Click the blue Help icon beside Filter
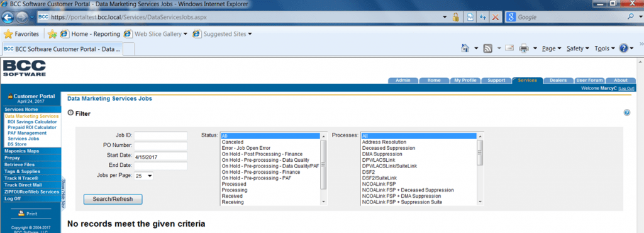The height and width of the screenshot is (233, 644). (627, 113)
